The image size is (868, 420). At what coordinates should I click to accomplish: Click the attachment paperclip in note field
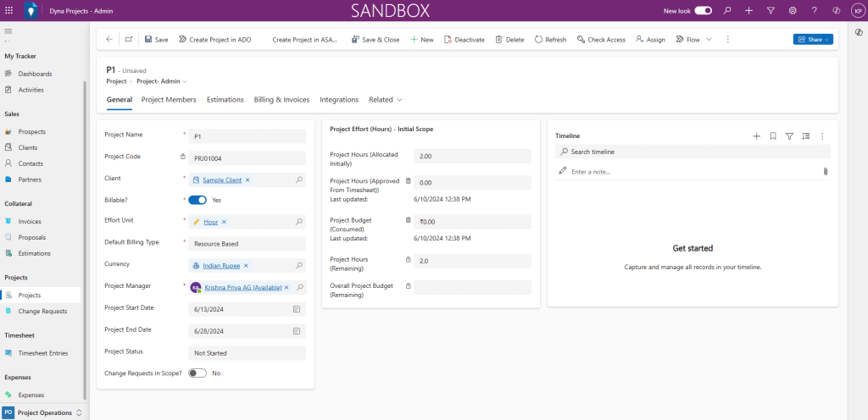825,171
